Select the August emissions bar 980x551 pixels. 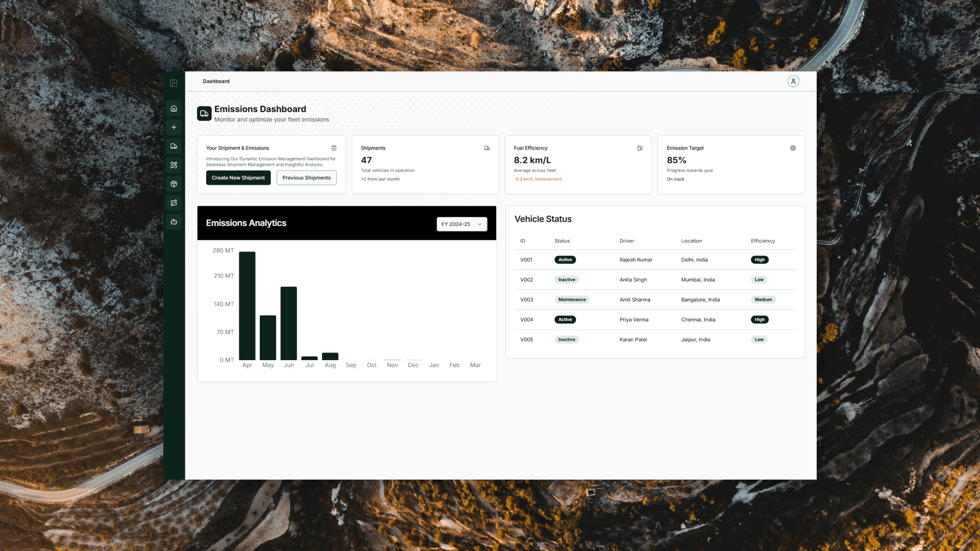330,357
